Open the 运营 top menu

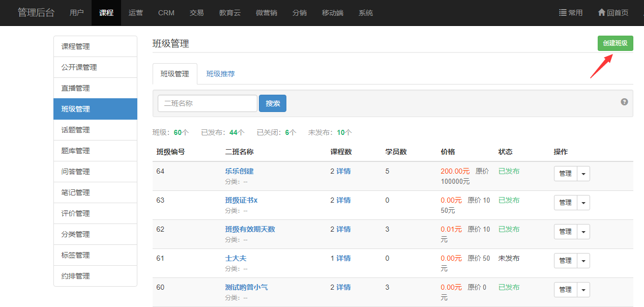[136, 13]
